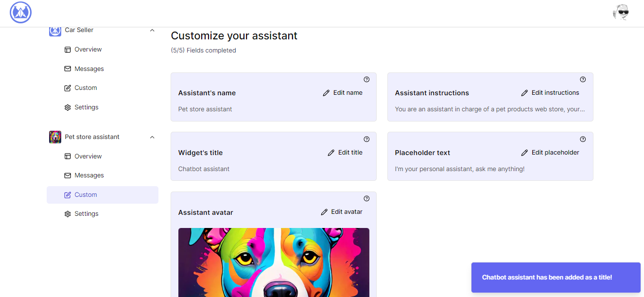Screen dimensions: 644x297
Task: Collapse the Pet store assistant section chevron
Action: (152, 137)
